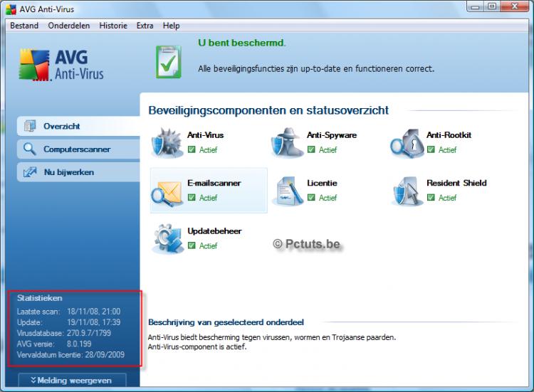The image size is (534, 392).
Task: Click 'Beveiligingscomponenten en statusoverzicht' heading
Action: point(268,110)
